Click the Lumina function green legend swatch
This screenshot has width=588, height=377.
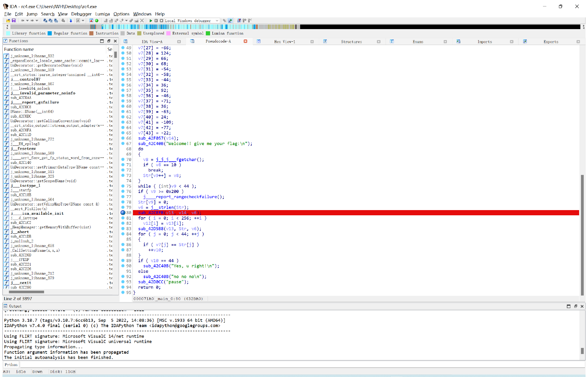[208, 33]
